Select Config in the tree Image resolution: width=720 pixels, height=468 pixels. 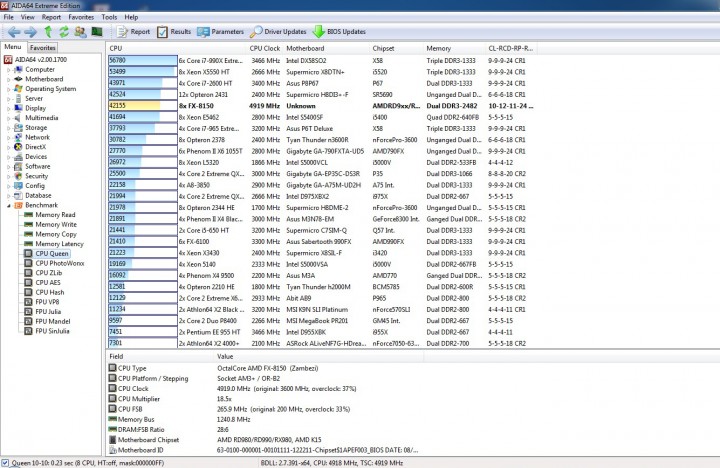click(x=29, y=186)
